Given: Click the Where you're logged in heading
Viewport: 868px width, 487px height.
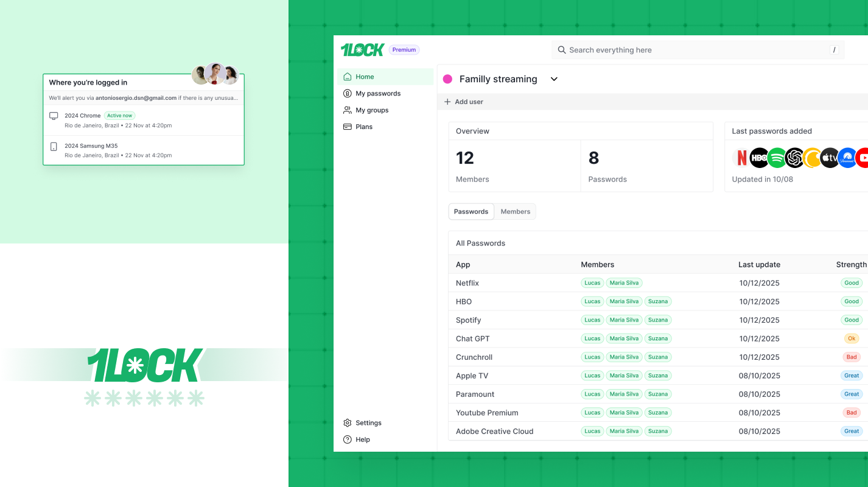Looking at the screenshot, I should (x=88, y=83).
